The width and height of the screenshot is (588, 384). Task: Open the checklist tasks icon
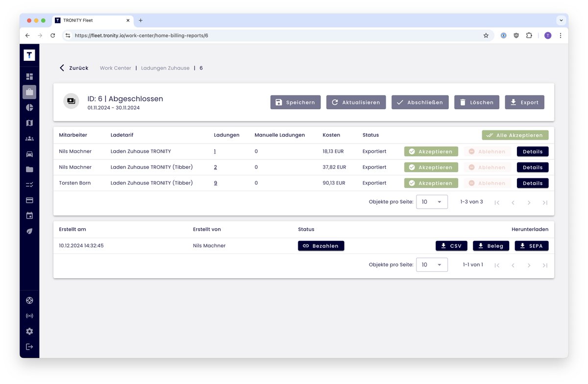(29, 185)
